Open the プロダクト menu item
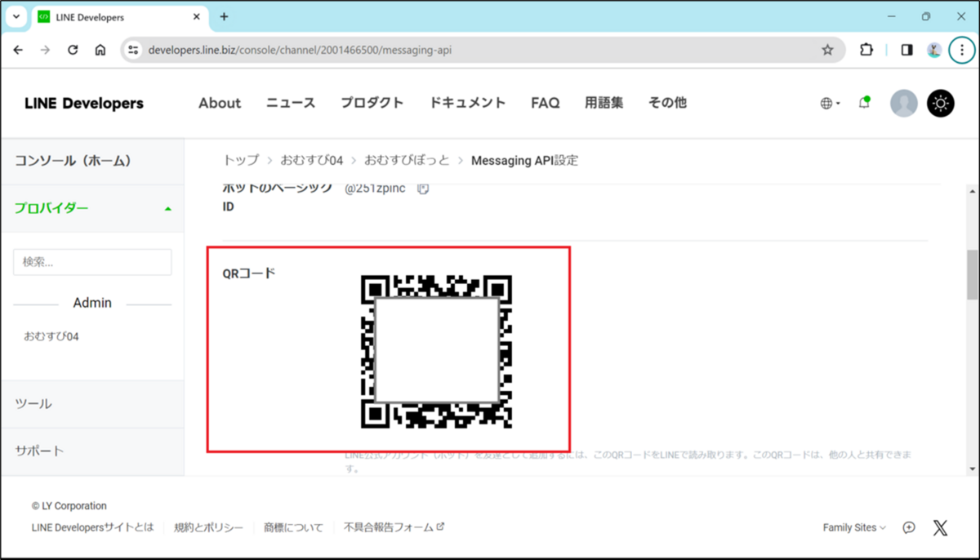 coord(372,103)
